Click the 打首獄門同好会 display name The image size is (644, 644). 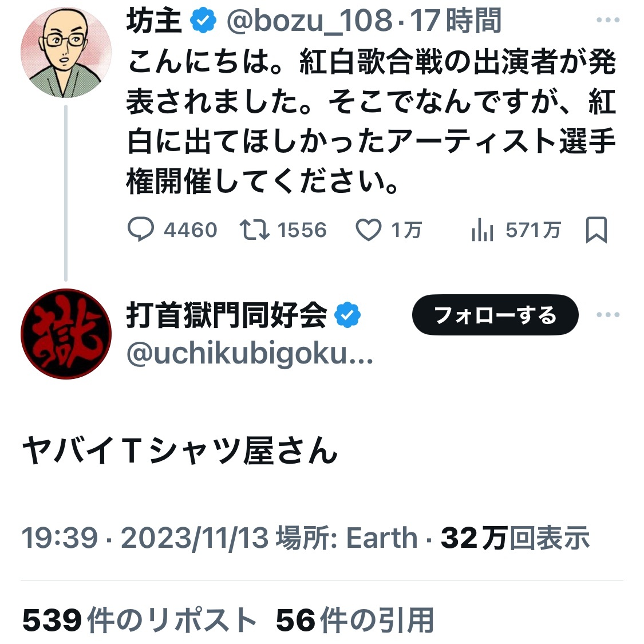coord(227,315)
